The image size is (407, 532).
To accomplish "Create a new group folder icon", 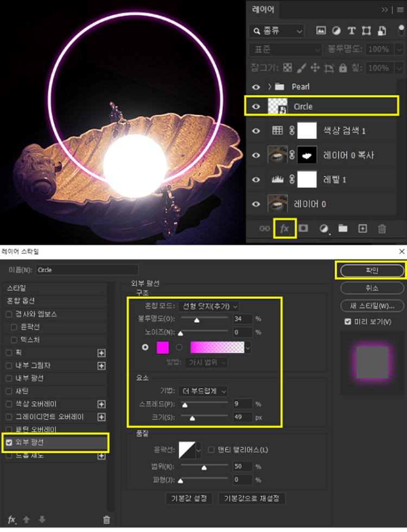I will [x=343, y=229].
